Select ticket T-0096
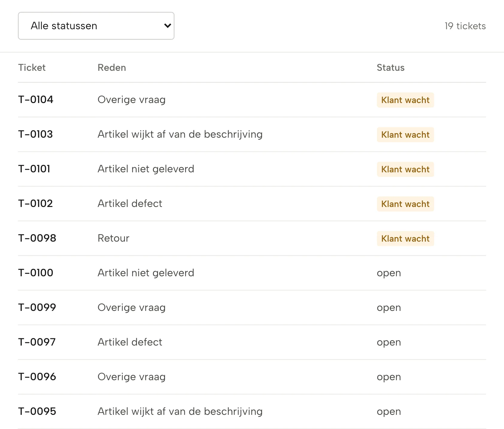Image resolution: width=504 pixels, height=429 pixels. (x=37, y=377)
